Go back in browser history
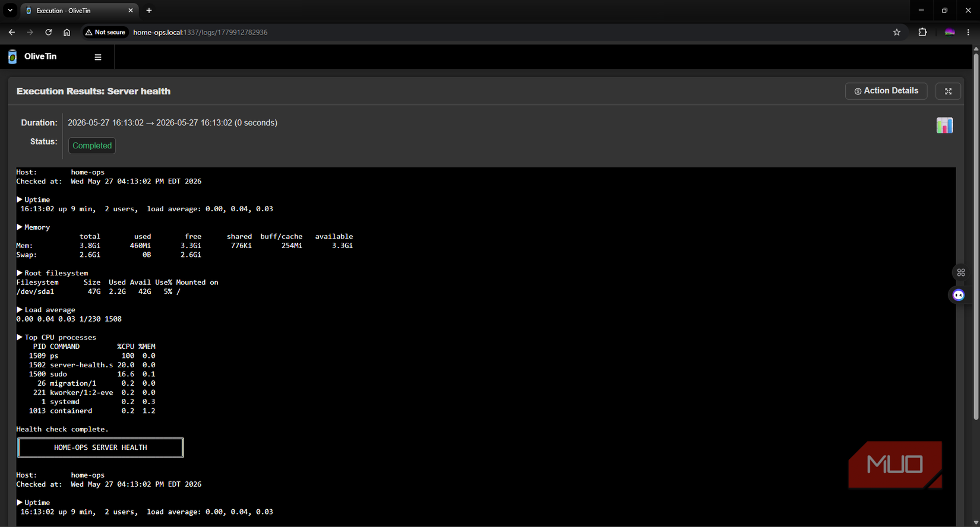 (x=12, y=32)
